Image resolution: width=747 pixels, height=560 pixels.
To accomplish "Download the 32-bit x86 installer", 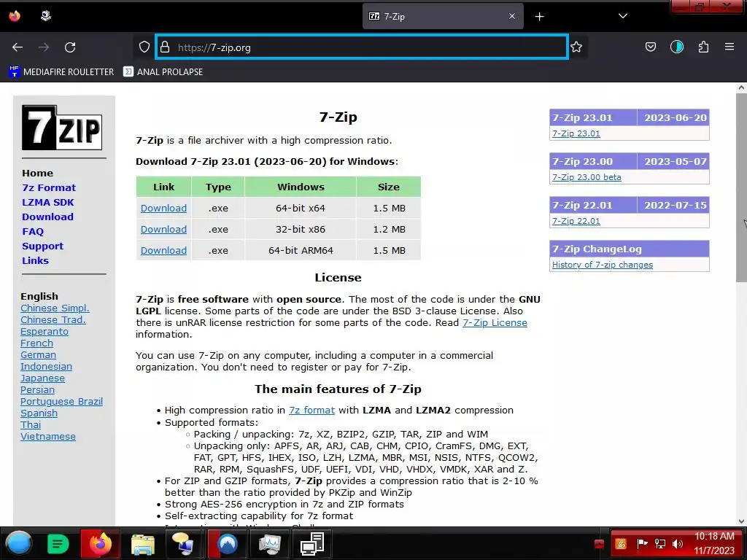I will click(163, 229).
